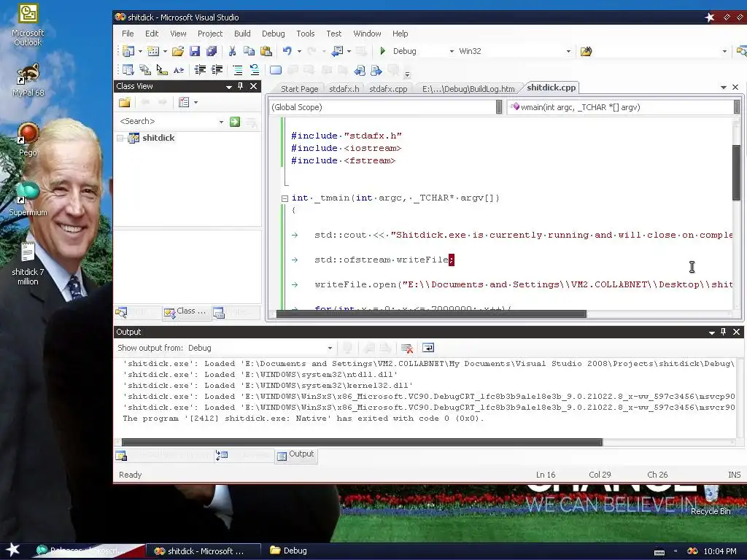Open the Tools menu

click(306, 34)
